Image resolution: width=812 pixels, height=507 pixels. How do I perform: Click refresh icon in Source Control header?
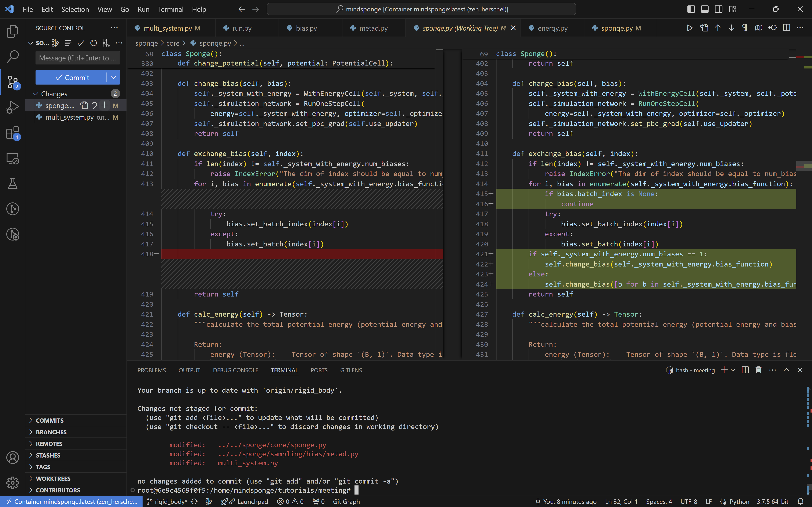click(x=93, y=43)
